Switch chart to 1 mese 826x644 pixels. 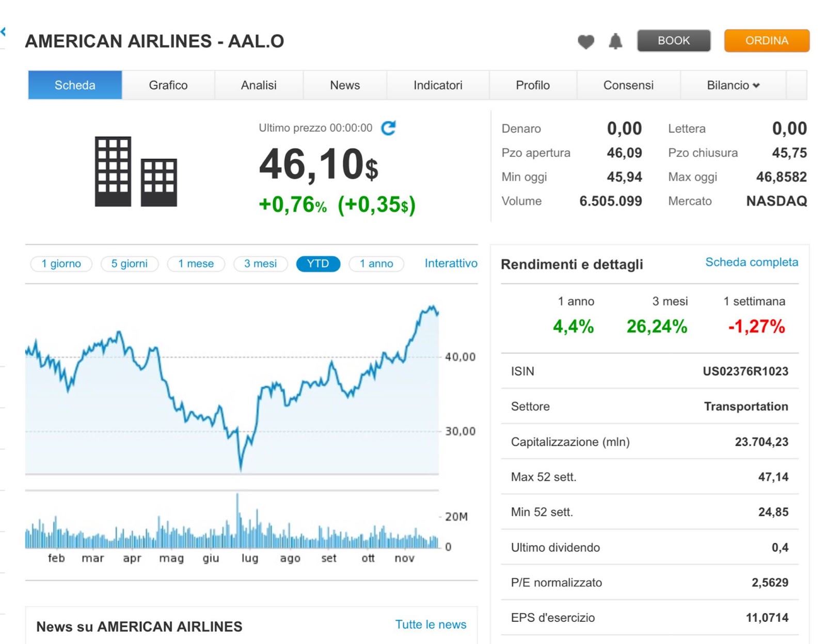pos(196,264)
